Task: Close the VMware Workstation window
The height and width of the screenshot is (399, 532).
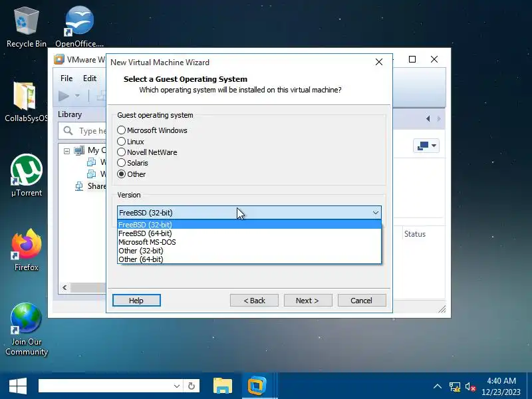Action: [x=434, y=59]
